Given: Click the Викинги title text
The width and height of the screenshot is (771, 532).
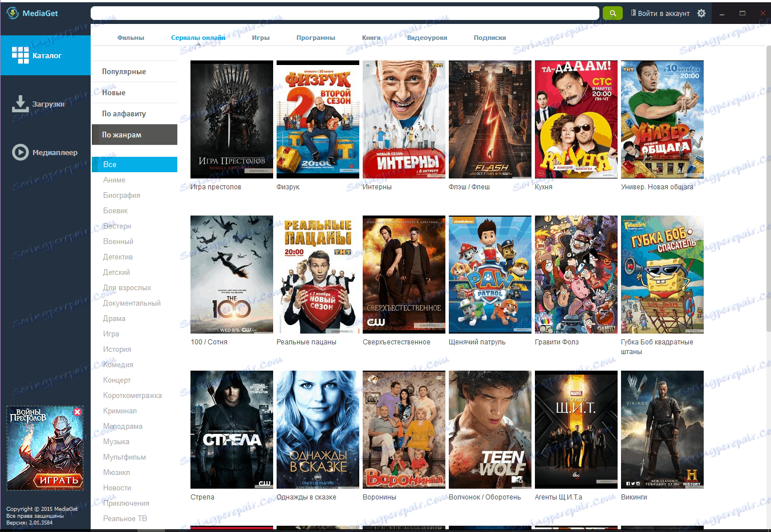Looking at the screenshot, I should click(634, 497).
